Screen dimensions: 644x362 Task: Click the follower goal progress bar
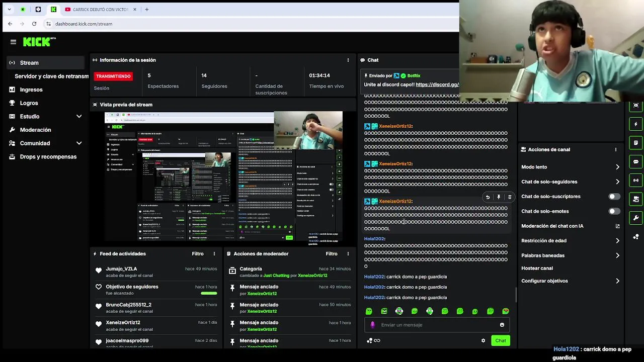coord(209,293)
